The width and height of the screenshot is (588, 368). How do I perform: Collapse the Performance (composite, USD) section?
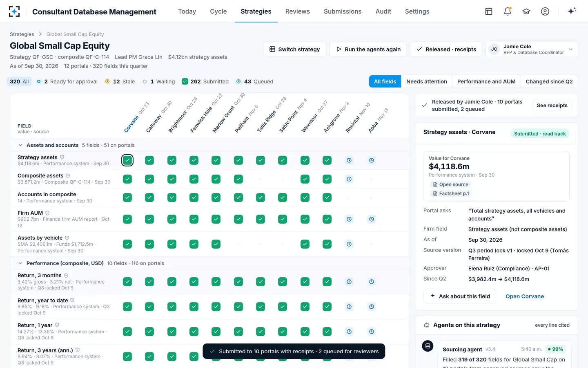pyautogui.click(x=20, y=263)
